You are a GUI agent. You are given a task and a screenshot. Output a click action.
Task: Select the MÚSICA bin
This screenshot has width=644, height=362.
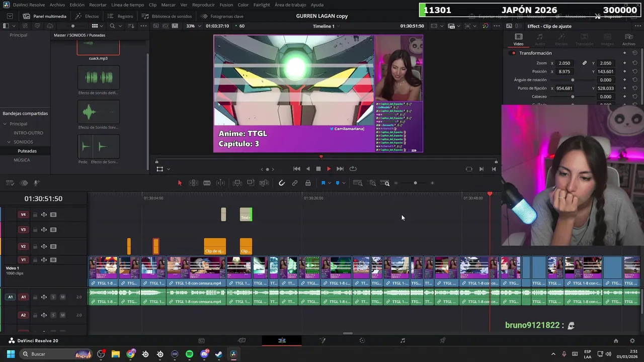pyautogui.click(x=22, y=160)
